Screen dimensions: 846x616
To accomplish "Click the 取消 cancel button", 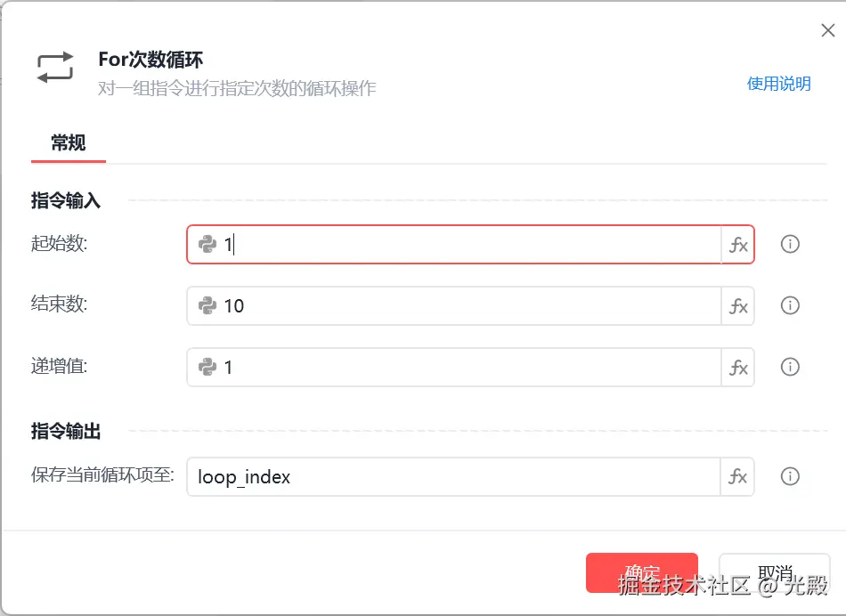I will pyautogui.click(x=774, y=572).
